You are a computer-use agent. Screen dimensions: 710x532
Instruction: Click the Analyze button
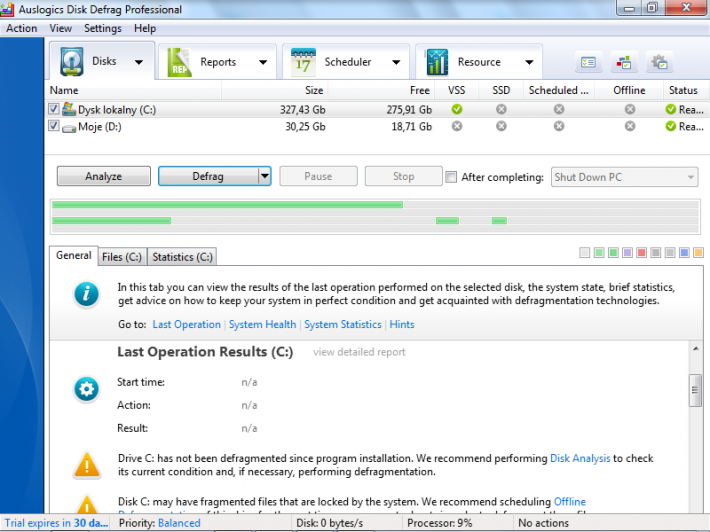point(104,176)
